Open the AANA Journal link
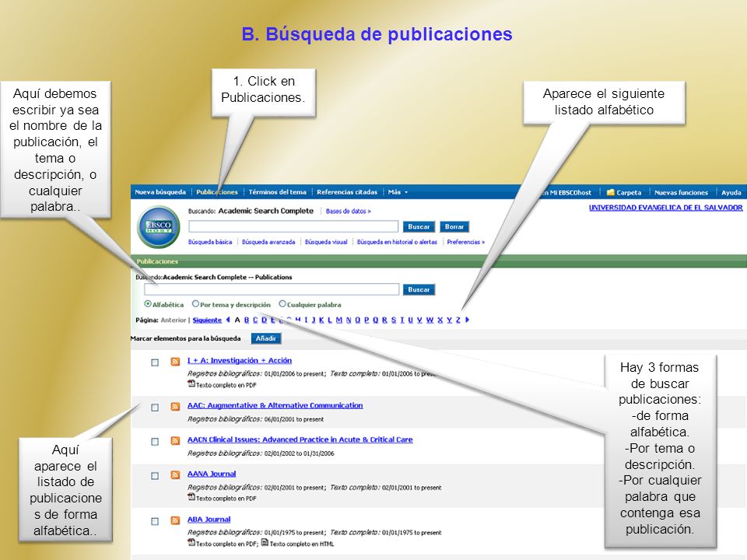Screen dimensions: 747x560 pyautogui.click(x=212, y=474)
